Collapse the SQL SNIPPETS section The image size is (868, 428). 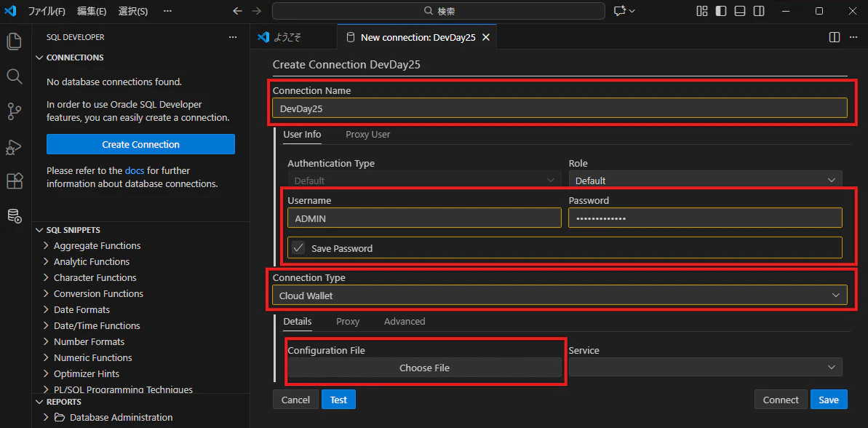(x=39, y=230)
